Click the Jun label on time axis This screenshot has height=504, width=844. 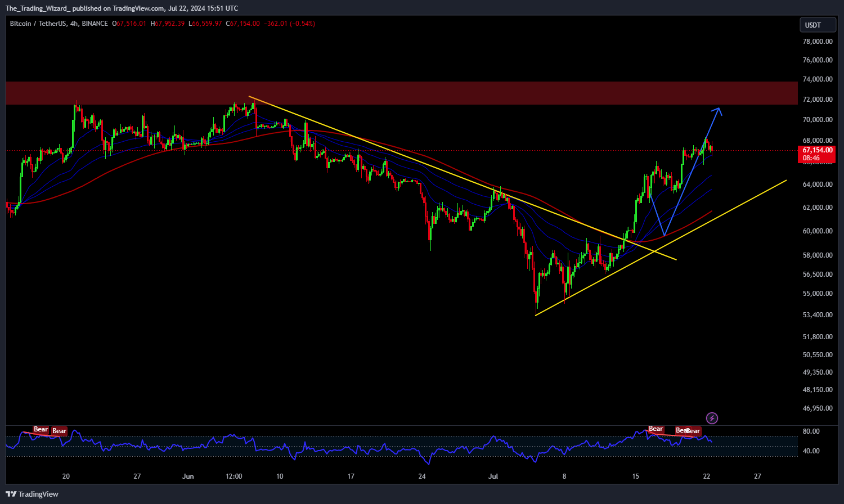point(188,476)
